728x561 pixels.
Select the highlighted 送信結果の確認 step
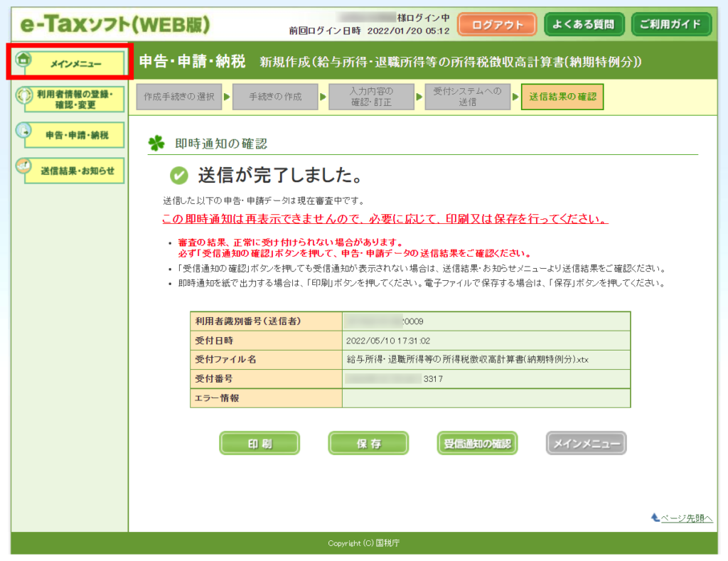pyautogui.click(x=562, y=97)
